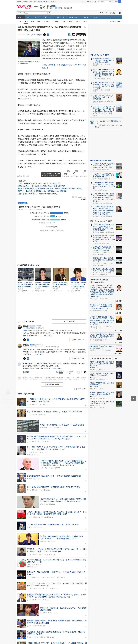Open the ランキング main tab
Image resolution: width=138 pixels, height=644 pixels.
coord(86,17)
